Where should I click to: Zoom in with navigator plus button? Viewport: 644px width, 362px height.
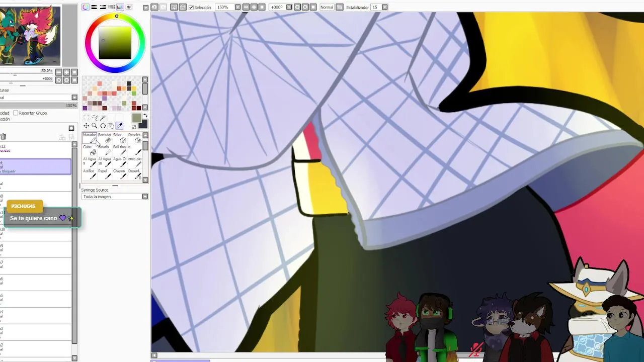(x=66, y=72)
